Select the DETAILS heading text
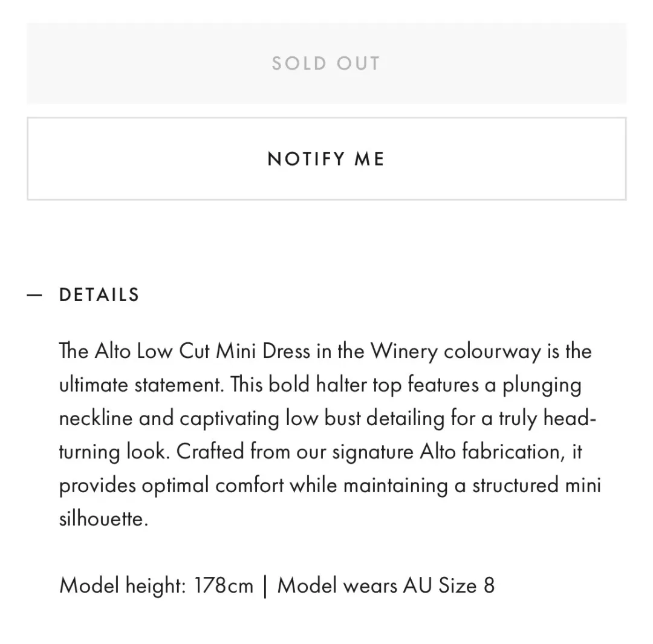This screenshot has width=653, height=644. (x=99, y=294)
